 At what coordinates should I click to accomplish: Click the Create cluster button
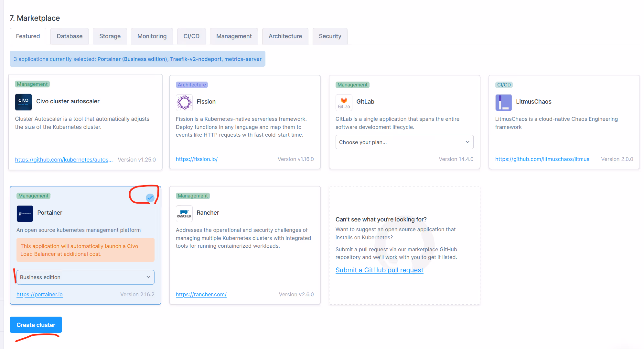tap(36, 325)
